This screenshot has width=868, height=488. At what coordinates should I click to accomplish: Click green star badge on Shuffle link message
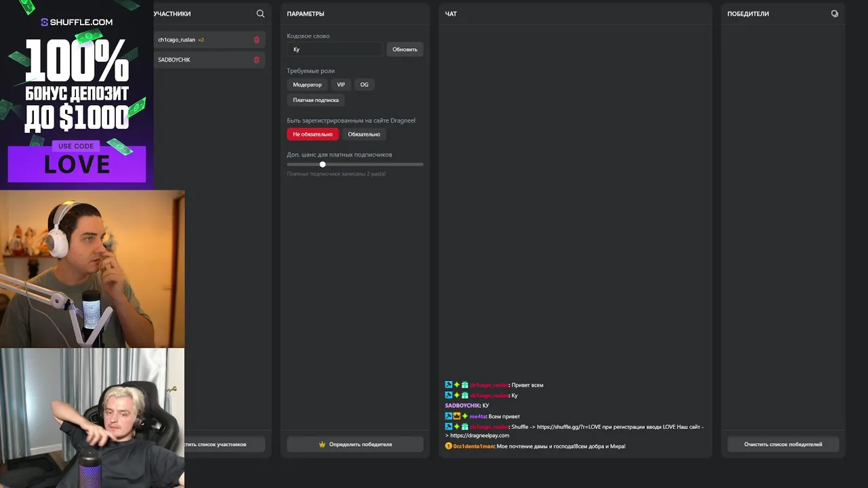(x=456, y=426)
